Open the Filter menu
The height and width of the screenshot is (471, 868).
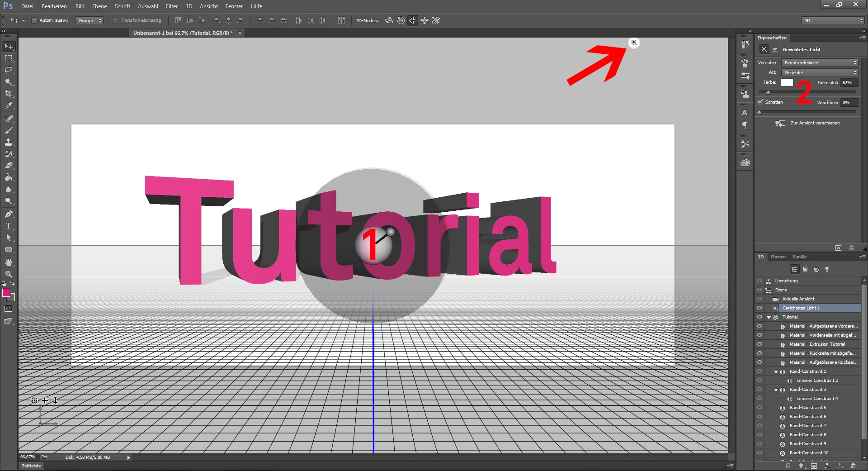[171, 6]
